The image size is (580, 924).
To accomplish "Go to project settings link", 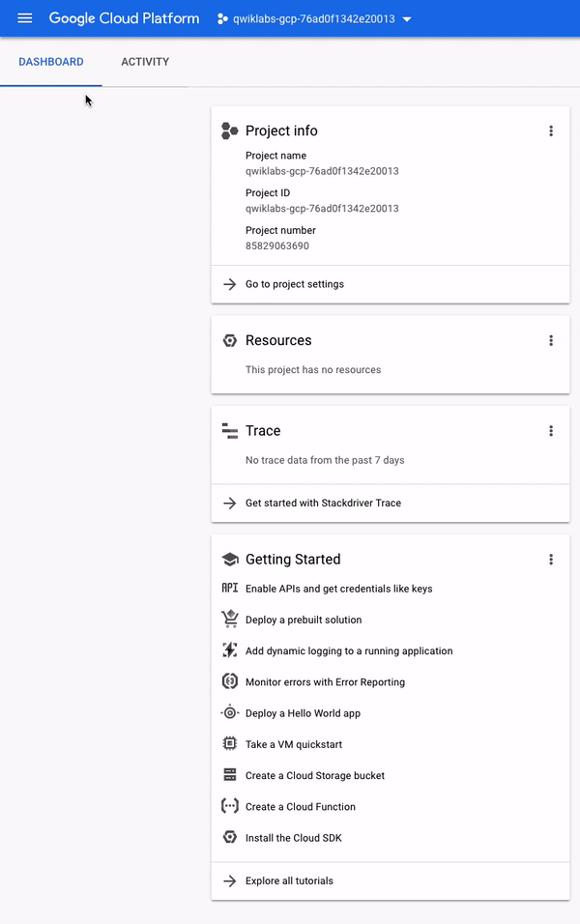I will 294,284.
